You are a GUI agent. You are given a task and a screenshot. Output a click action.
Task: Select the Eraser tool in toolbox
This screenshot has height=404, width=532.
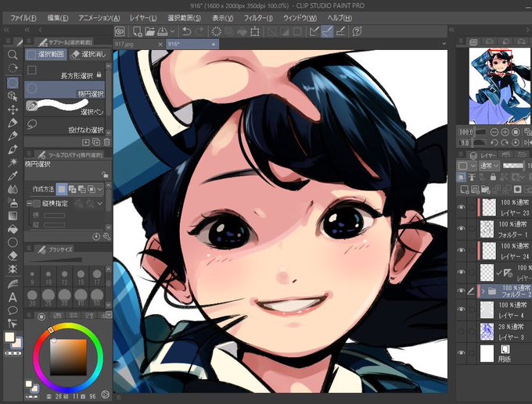pyautogui.click(x=13, y=256)
